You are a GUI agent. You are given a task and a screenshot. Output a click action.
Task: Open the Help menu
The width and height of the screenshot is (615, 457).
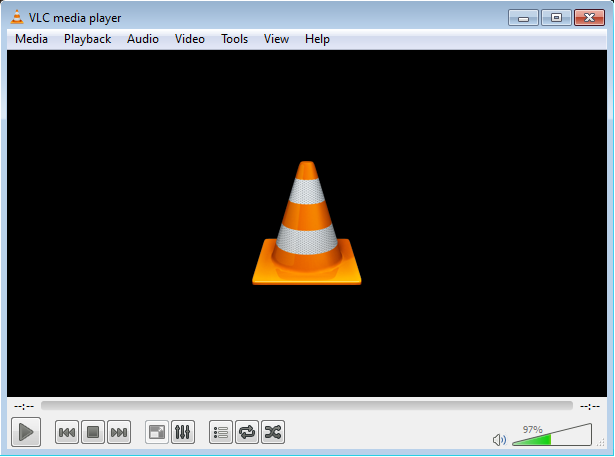(x=317, y=39)
